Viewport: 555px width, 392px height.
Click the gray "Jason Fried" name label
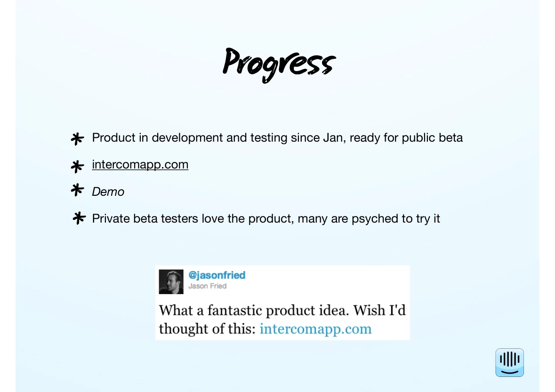(x=207, y=286)
